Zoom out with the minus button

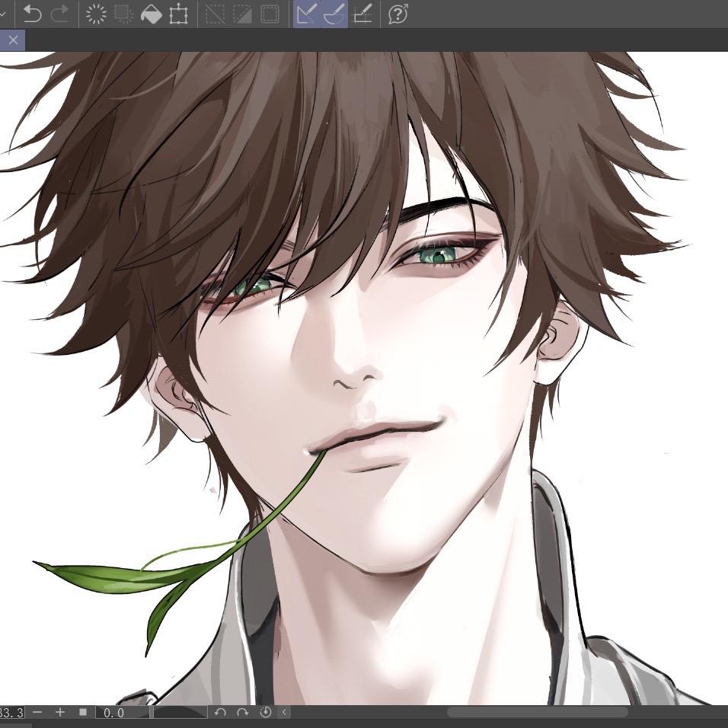coord(37,712)
